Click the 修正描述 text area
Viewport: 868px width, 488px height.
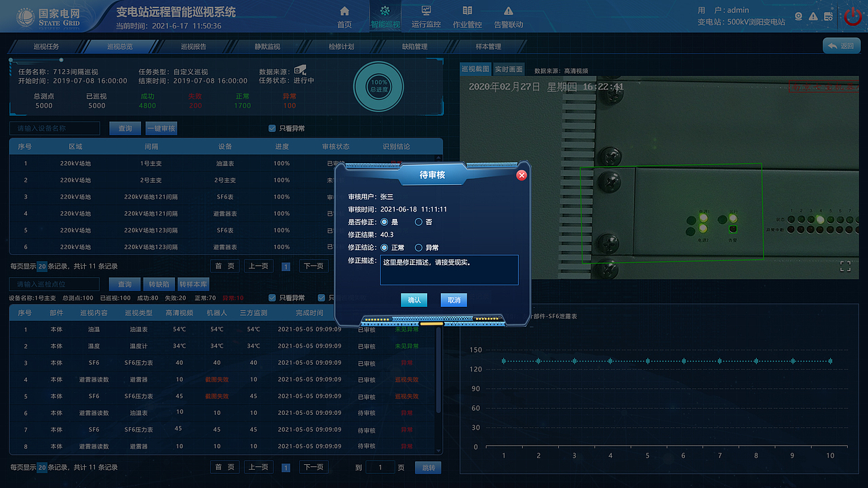[x=449, y=270]
